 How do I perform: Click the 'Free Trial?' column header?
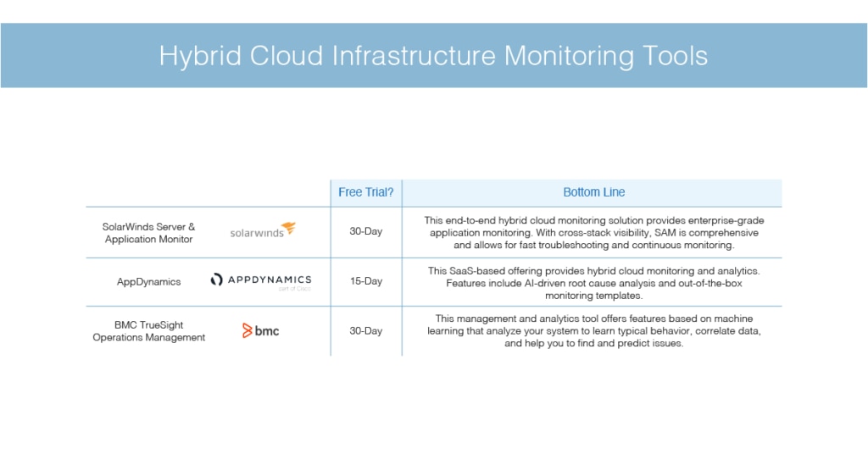point(366,192)
